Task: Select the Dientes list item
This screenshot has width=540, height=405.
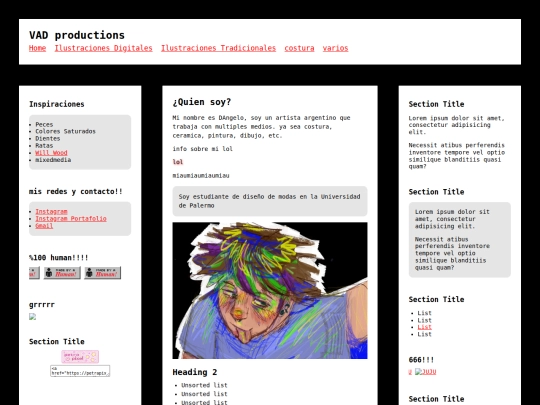Action: tap(48, 138)
